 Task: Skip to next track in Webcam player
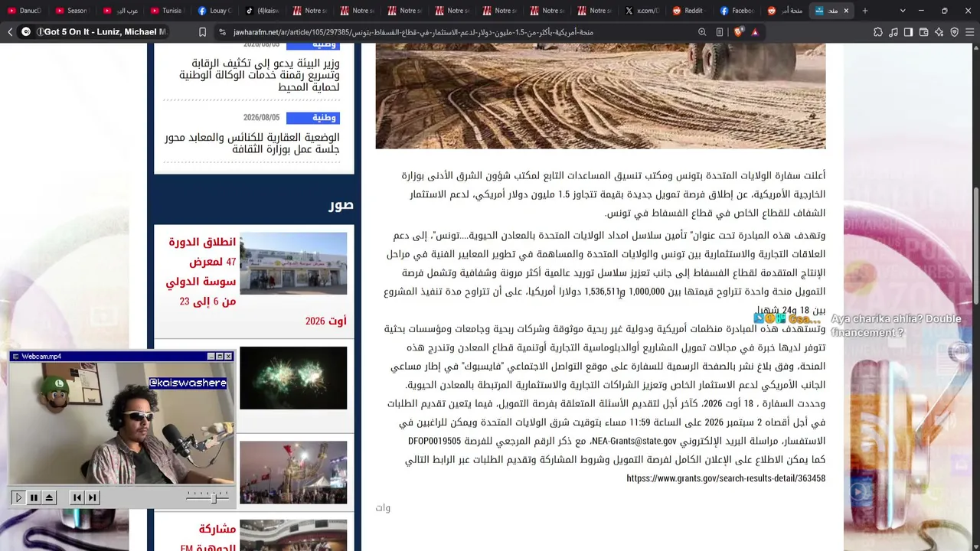coord(93,497)
